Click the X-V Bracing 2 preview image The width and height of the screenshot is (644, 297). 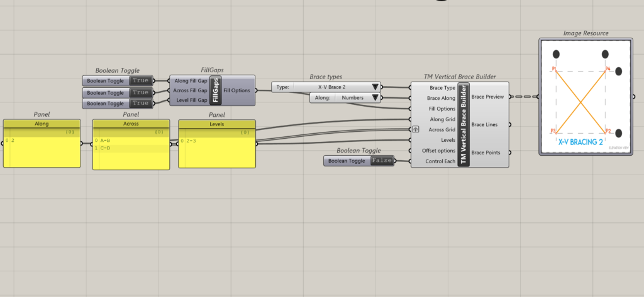pyautogui.click(x=585, y=96)
